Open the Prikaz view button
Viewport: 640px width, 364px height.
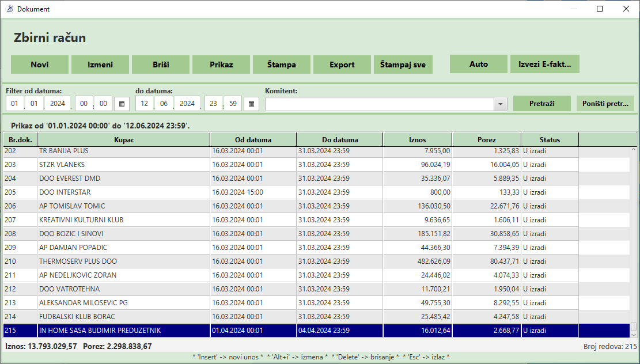pos(221,65)
